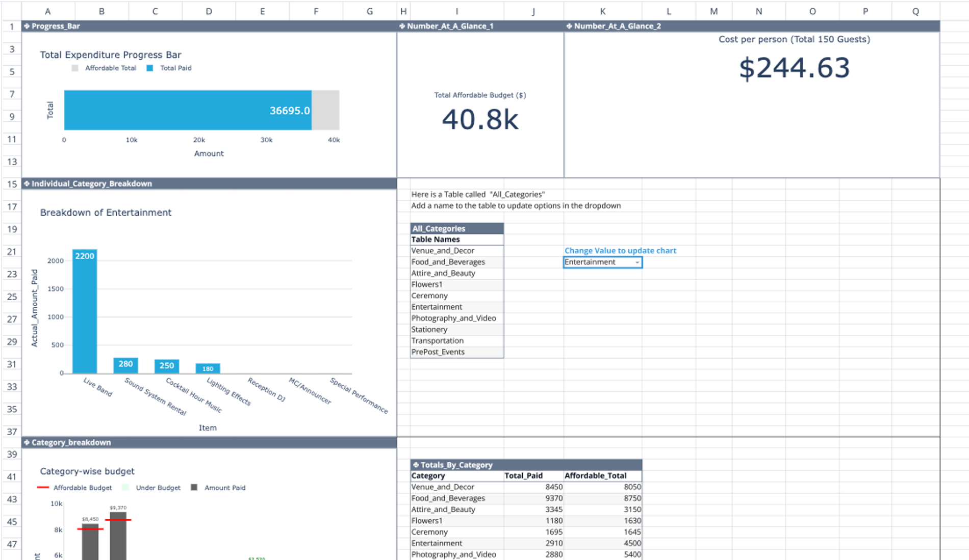
Task: Select the Total_Paid value 3345
Action: pos(533,510)
